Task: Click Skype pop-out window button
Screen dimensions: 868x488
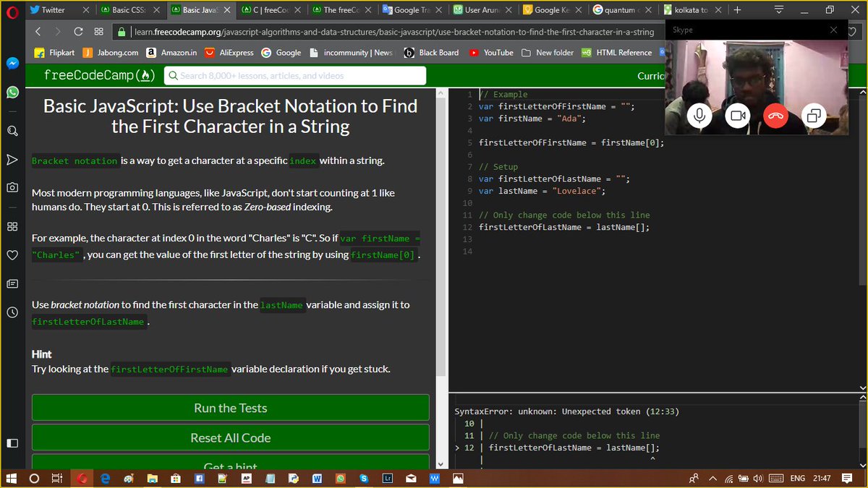Action: [x=814, y=116]
